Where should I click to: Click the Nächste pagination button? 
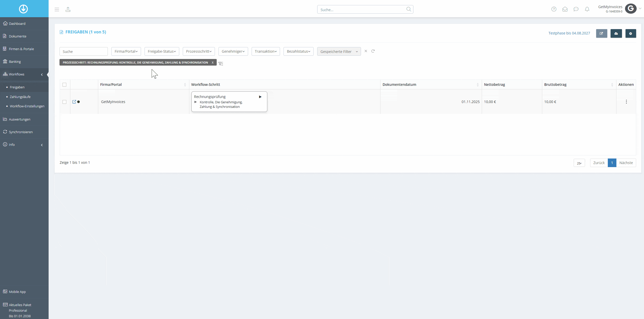[x=626, y=163]
